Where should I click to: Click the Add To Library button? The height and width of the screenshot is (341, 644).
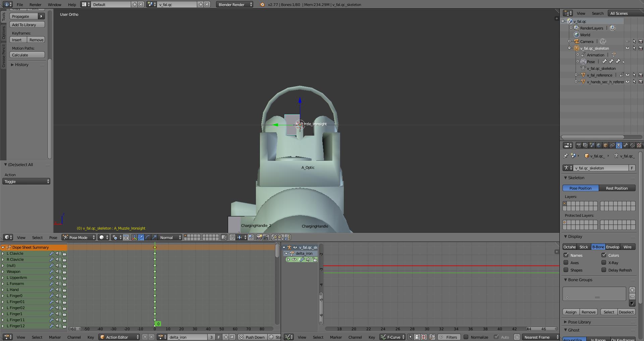click(27, 25)
